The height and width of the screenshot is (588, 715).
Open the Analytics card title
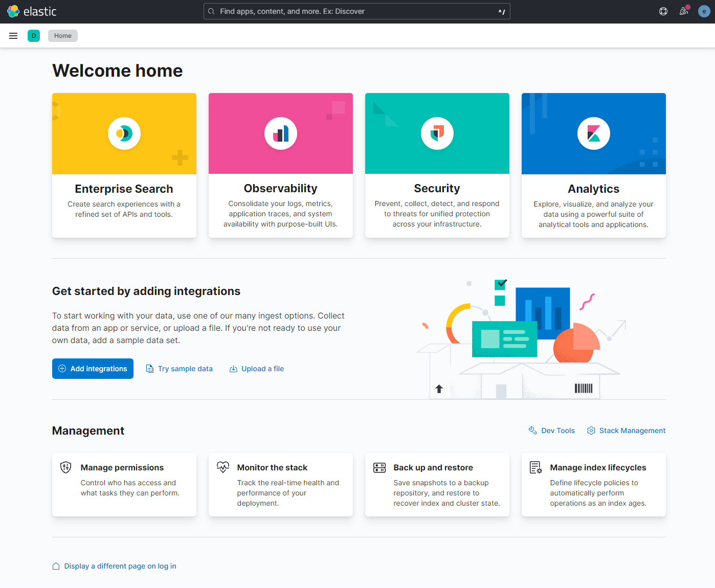point(594,189)
